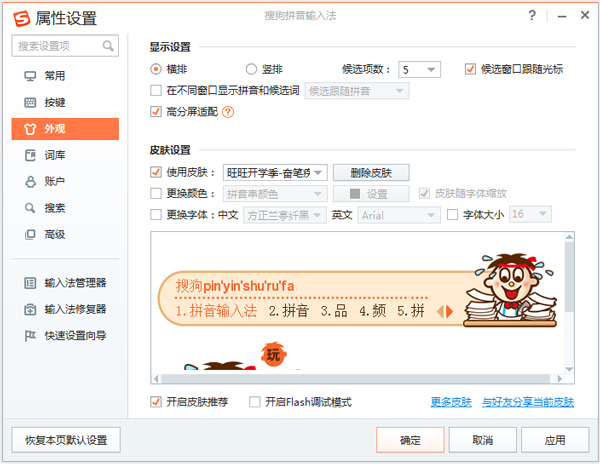Click the 应用 button

click(x=555, y=440)
